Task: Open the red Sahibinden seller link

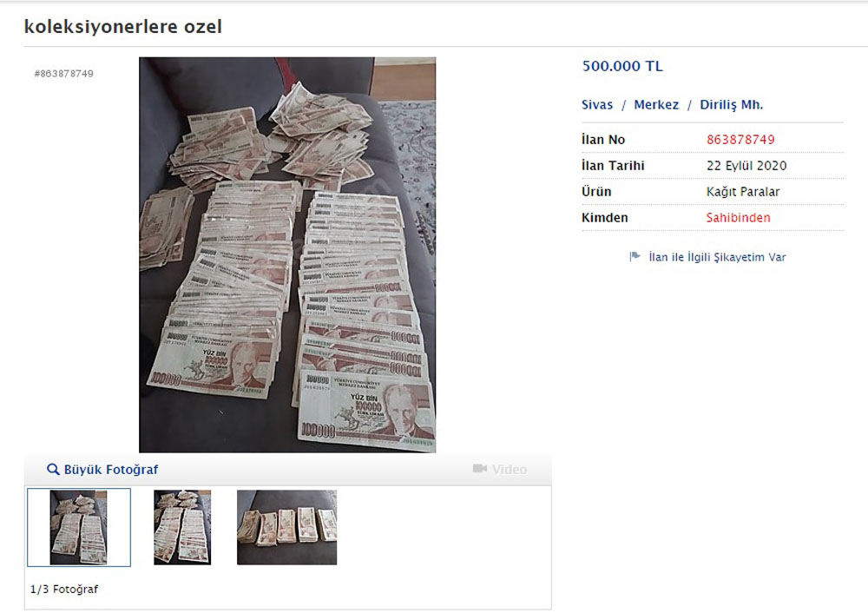Action: [738, 218]
